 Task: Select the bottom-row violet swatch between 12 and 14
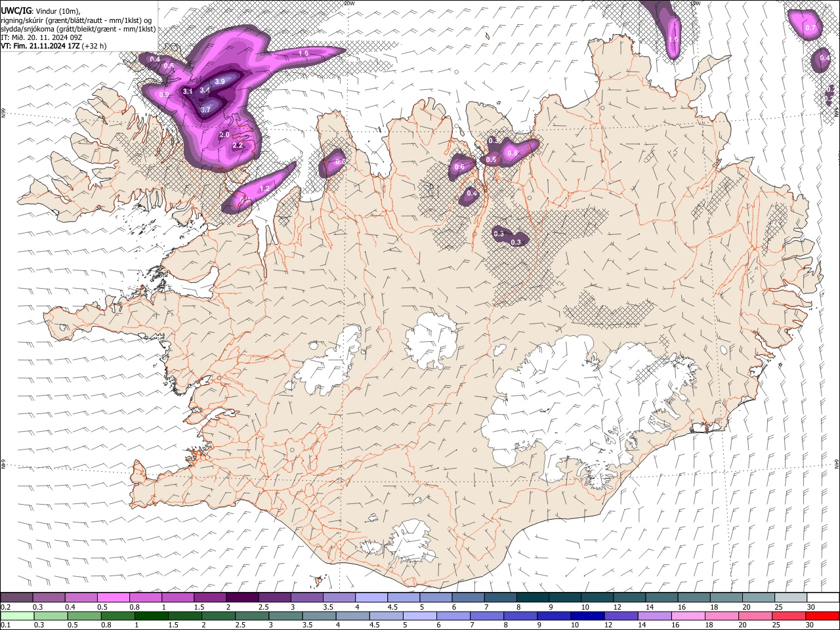620,616
